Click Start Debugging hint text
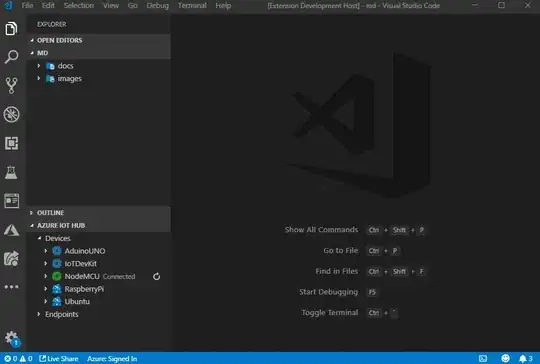Image resolution: width=540 pixels, height=364 pixels. point(329,292)
